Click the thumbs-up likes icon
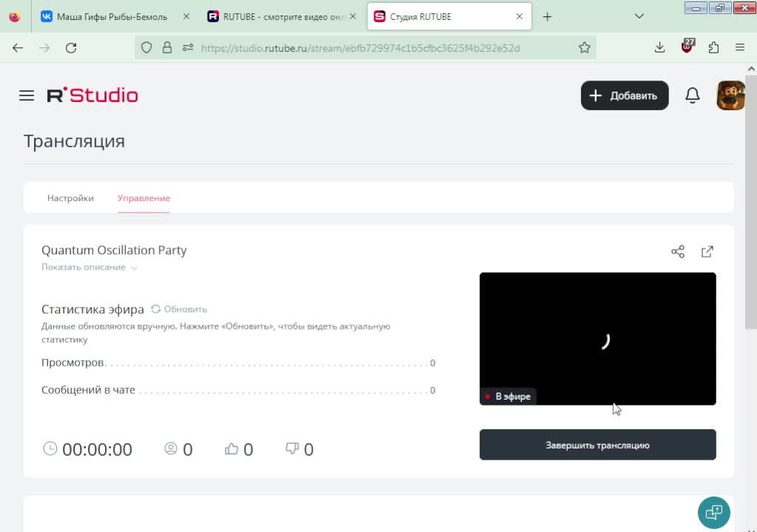 pos(231,449)
